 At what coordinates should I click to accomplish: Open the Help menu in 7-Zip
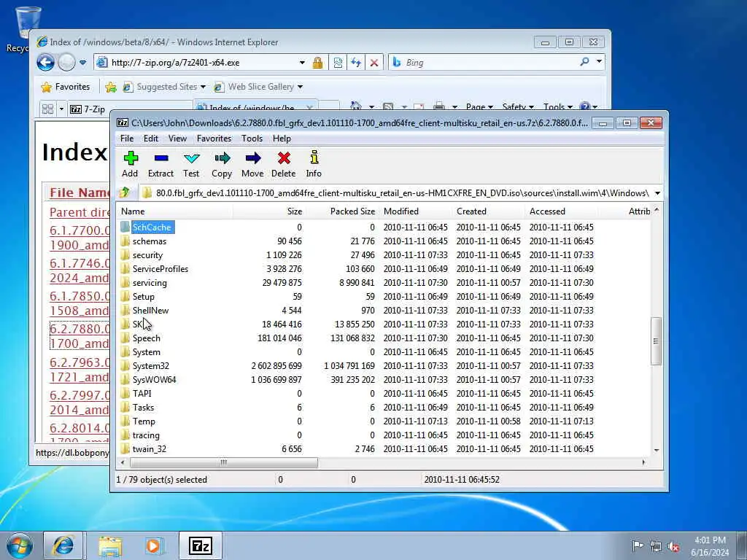click(x=282, y=139)
